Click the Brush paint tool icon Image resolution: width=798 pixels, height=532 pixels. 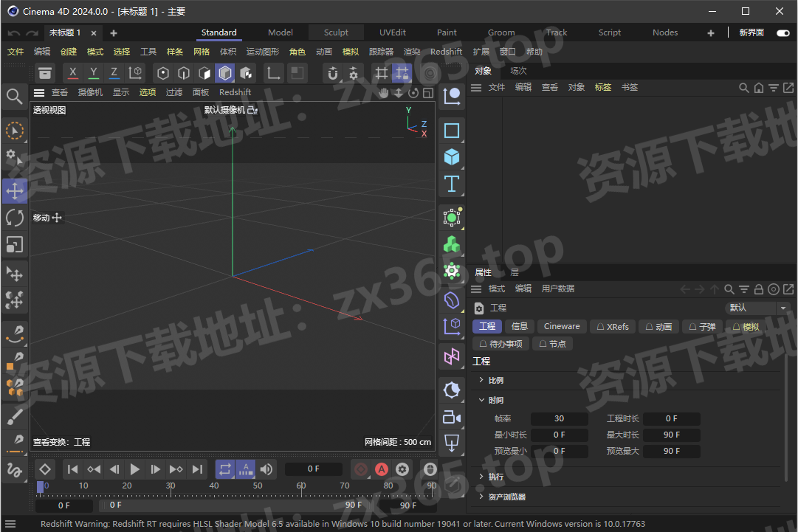tap(15, 417)
